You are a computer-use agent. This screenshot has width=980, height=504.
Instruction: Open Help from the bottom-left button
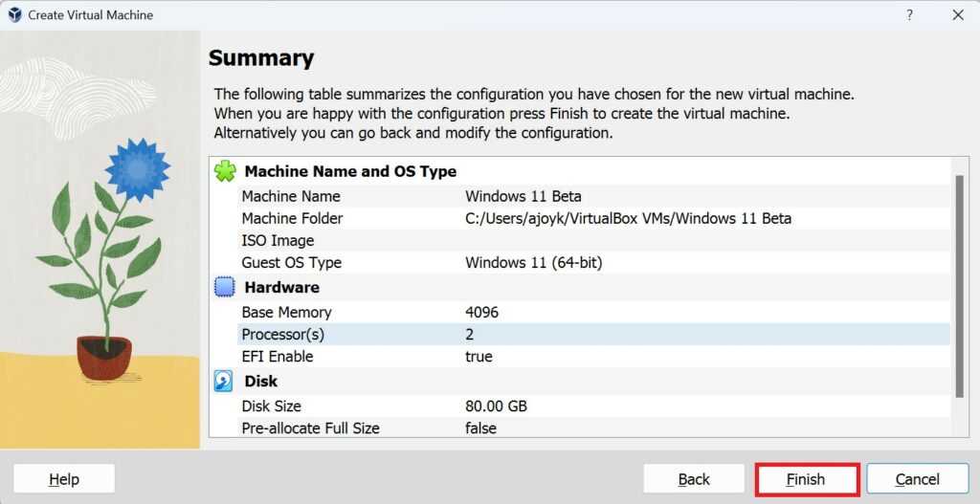coord(63,479)
